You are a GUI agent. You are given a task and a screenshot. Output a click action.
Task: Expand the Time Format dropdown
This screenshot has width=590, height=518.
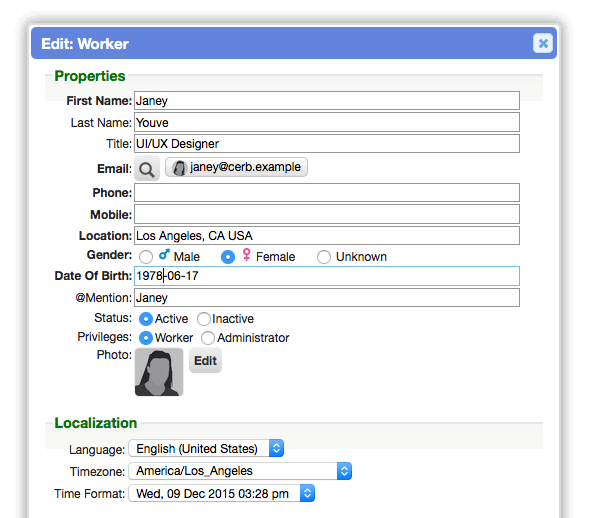[x=222, y=494]
